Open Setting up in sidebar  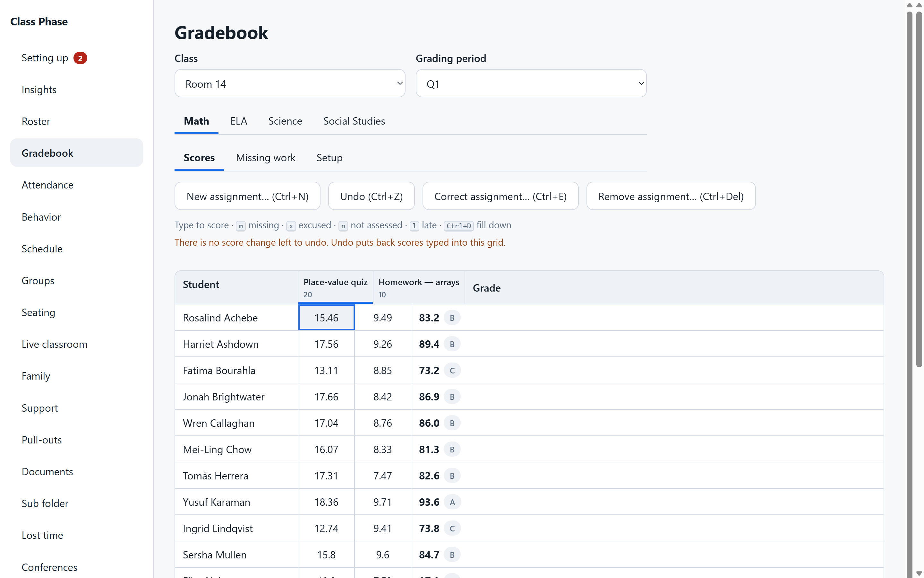tap(76, 58)
